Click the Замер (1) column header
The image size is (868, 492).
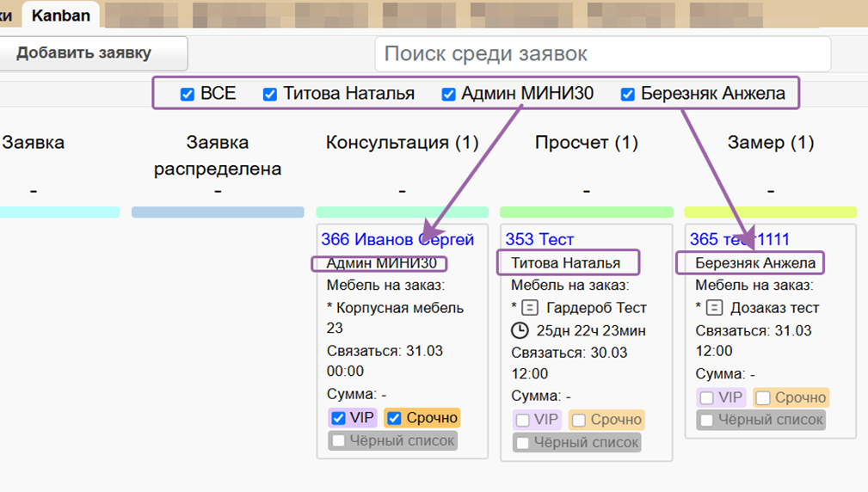click(x=770, y=143)
